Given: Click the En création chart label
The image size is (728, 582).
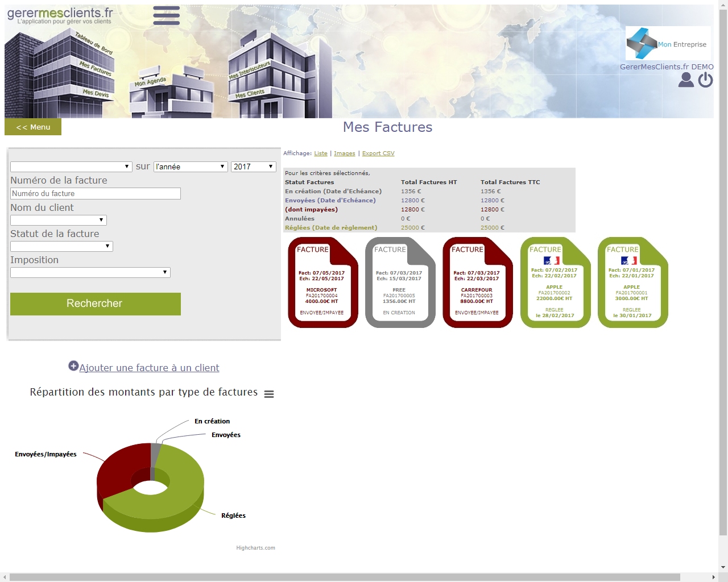Looking at the screenshot, I should pyautogui.click(x=212, y=421).
